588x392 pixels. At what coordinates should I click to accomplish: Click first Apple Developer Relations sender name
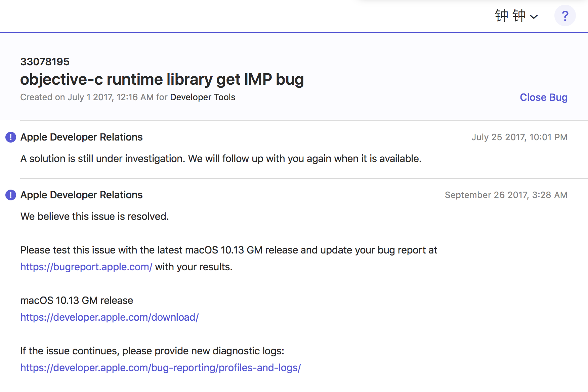pyautogui.click(x=82, y=137)
